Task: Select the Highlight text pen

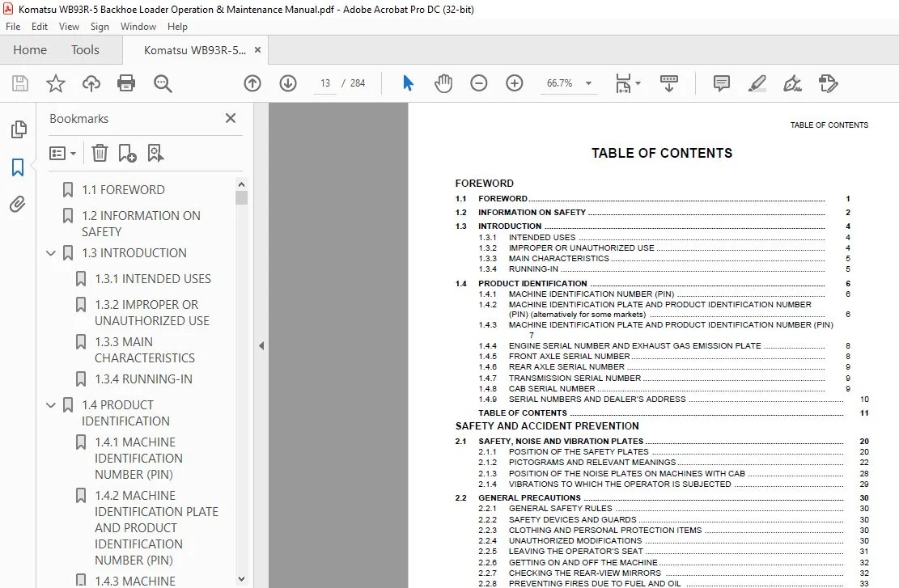Action: pyautogui.click(x=757, y=83)
